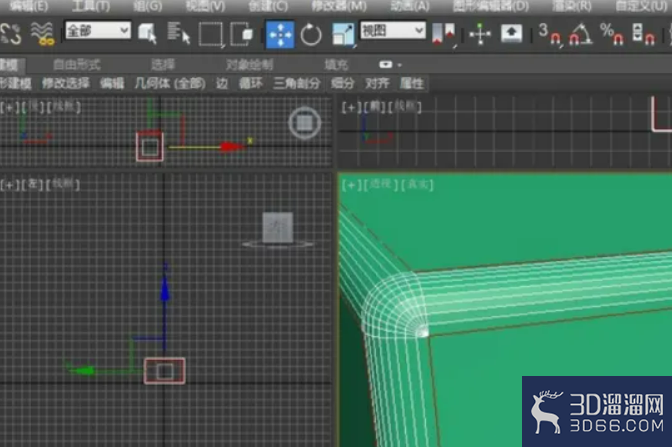Expand the 边 ribbon panel

tap(222, 83)
